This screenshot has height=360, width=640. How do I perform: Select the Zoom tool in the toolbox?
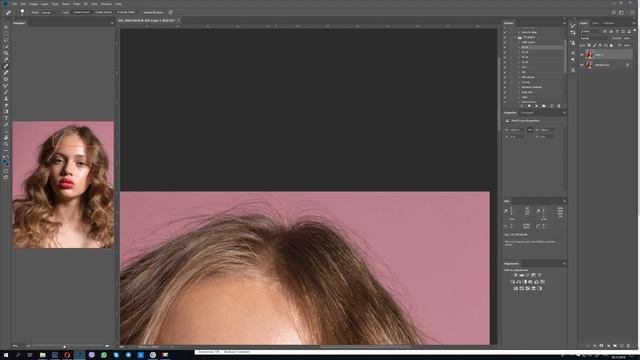click(6, 144)
